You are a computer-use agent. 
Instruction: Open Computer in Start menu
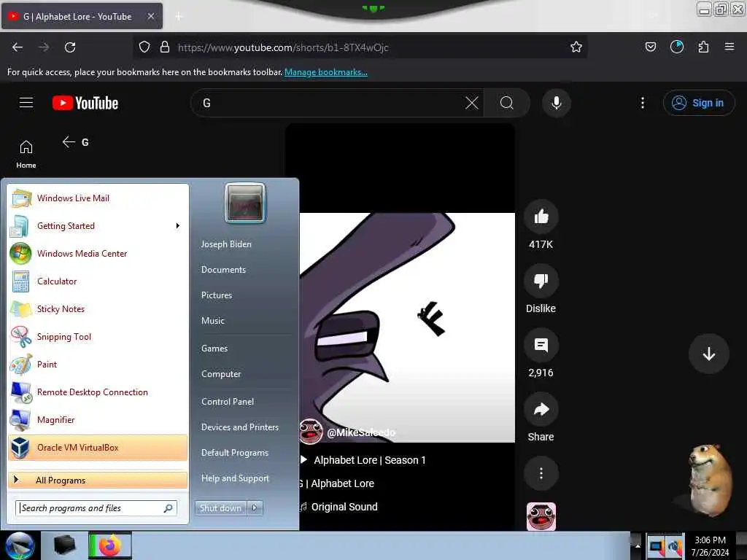point(221,374)
